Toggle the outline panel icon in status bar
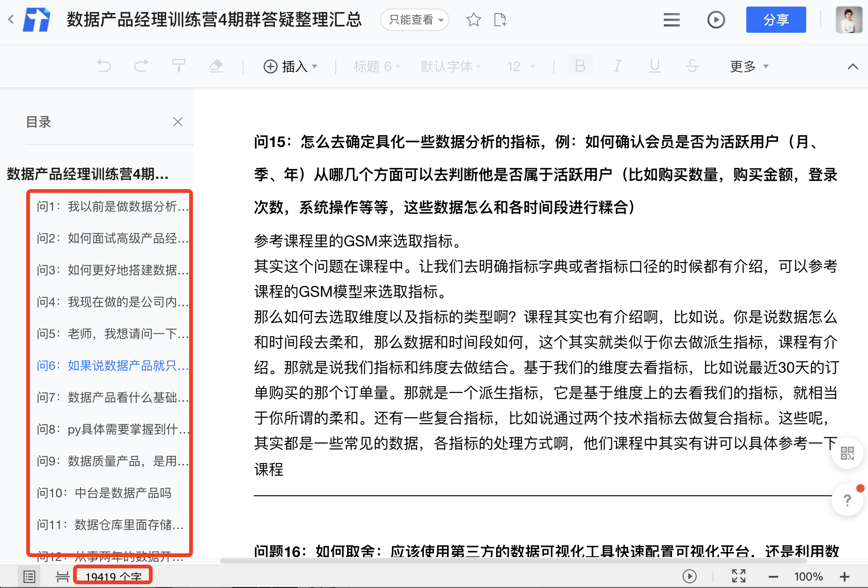 click(29, 576)
